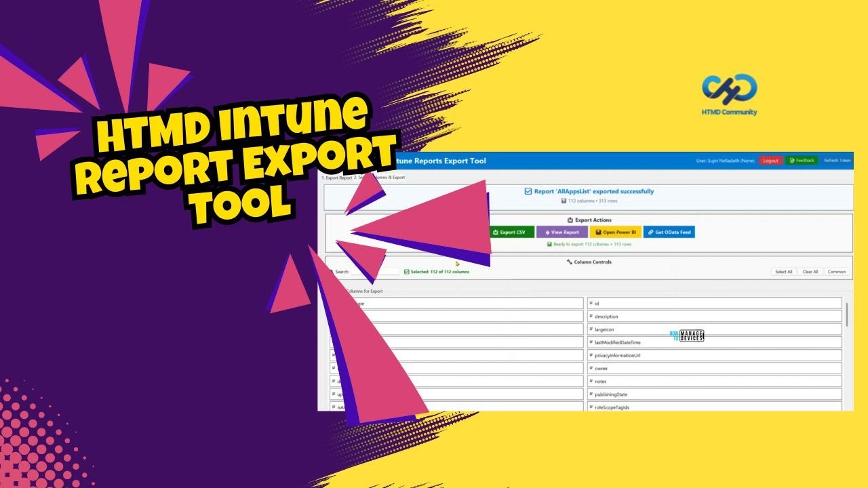This screenshot has width=868, height=488.
Task: Toggle the 'publishingState' column checkbox
Action: pos(591,394)
